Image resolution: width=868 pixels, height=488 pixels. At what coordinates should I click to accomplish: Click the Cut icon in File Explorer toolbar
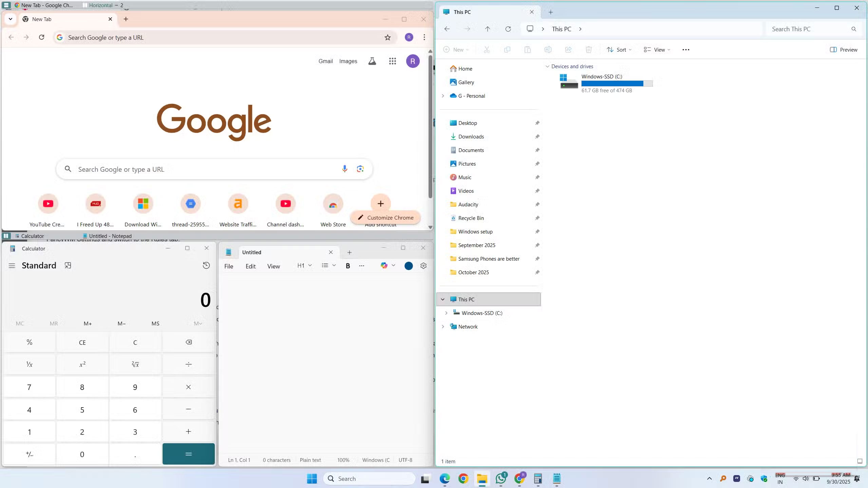487,50
